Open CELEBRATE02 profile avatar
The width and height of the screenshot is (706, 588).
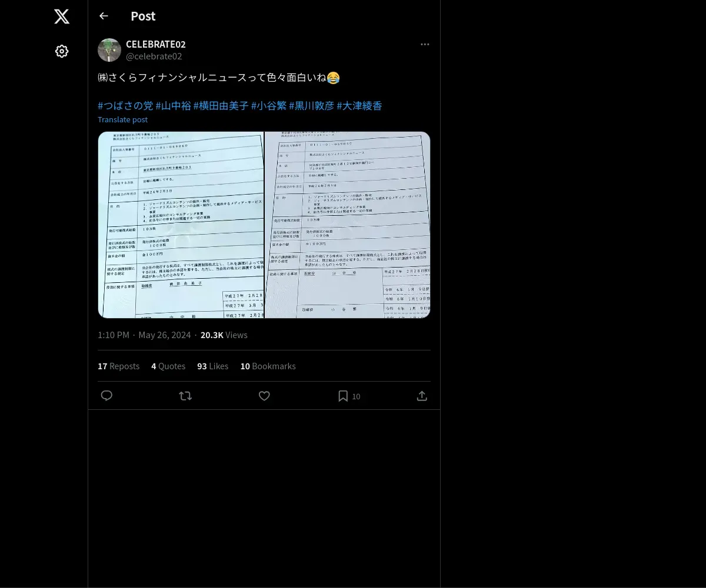(x=109, y=50)
